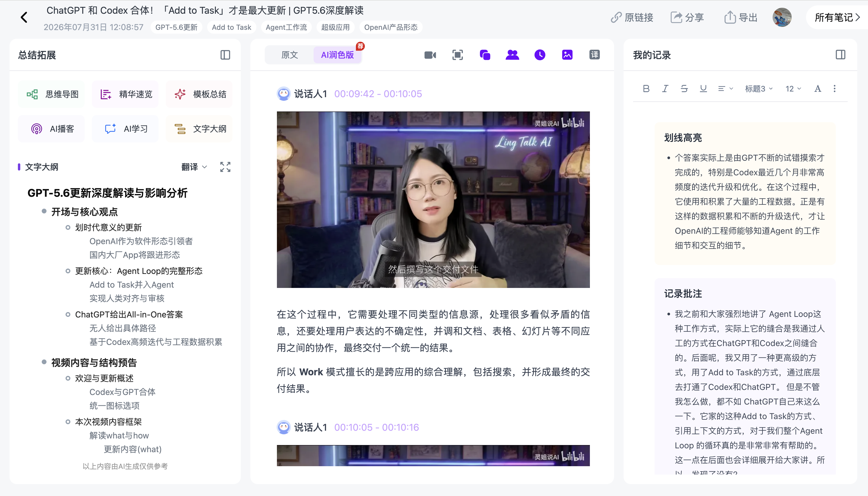The height and width of the screenshot is (496, 868).
Task: Click 本次视频内容框架 outline item
Action: [108, 422]
